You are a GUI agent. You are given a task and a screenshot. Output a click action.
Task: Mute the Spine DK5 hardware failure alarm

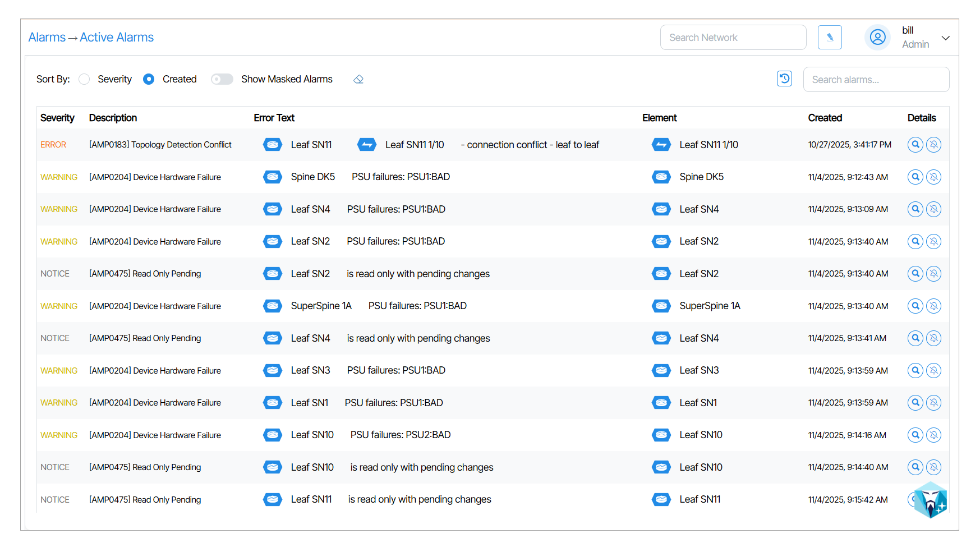coord(933,177)
